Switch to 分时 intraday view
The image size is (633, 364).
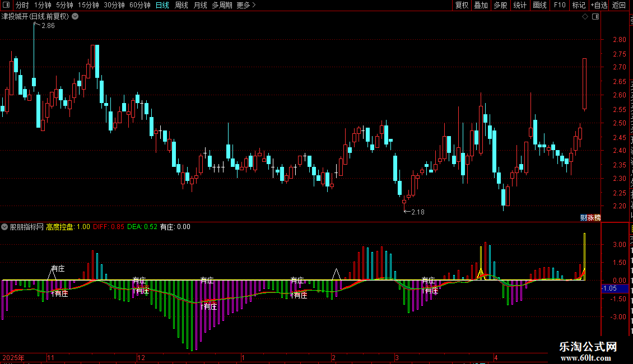22,5
